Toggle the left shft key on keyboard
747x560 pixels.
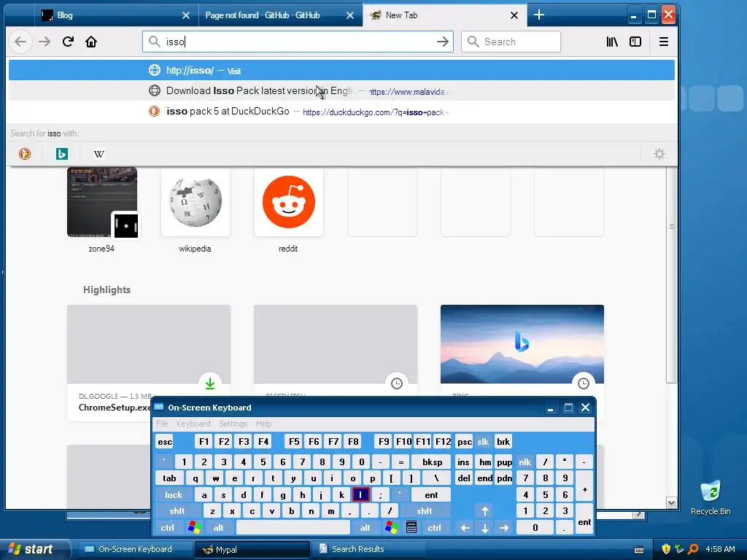tap(177, 511)
